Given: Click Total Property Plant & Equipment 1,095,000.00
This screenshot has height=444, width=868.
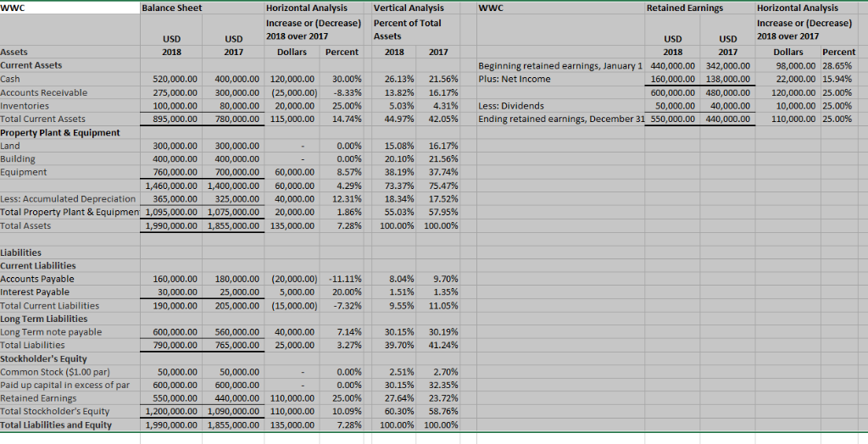Looking at the screenshot, I should coord(171,213).
